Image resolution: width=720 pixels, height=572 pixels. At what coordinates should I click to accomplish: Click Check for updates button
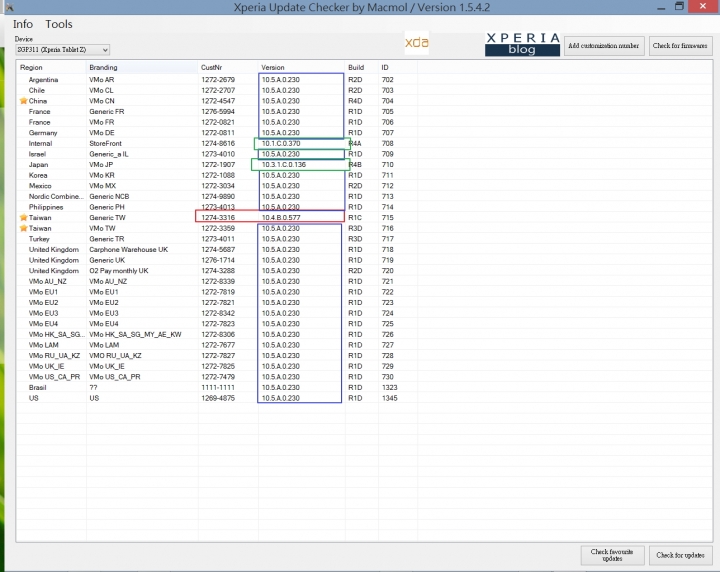coord(681,555)
